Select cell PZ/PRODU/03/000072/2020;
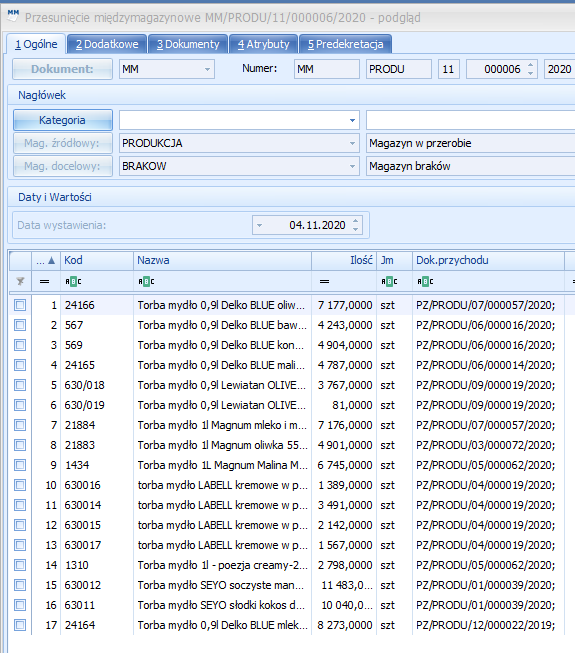The image size is (575, 653). pyautogui.click(x=488, y=445)
